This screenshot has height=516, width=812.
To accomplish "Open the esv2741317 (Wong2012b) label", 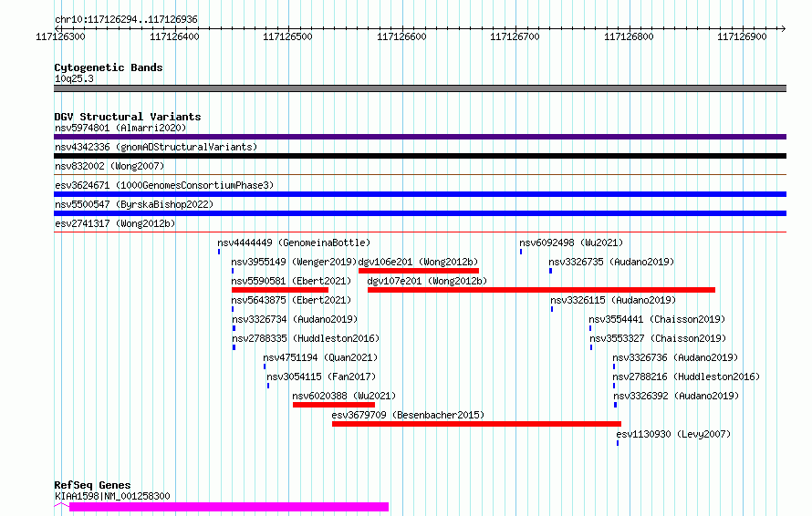I will point(115,223).
